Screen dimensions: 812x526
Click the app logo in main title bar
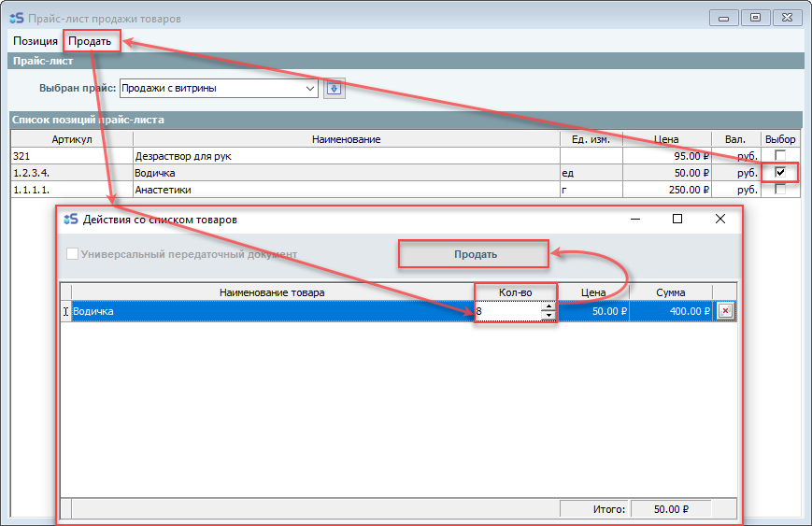click(16, 18)
